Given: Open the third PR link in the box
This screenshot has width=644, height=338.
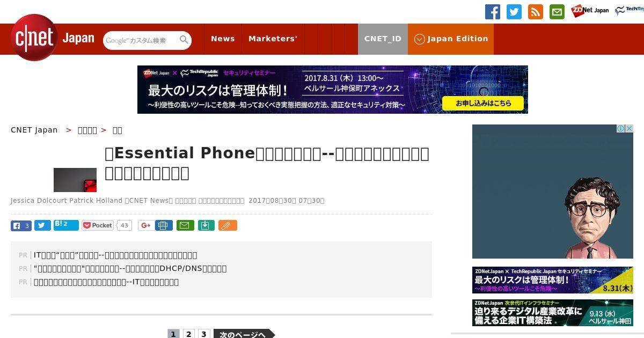Looking at the screenshot, I should [x=106, y=282].
